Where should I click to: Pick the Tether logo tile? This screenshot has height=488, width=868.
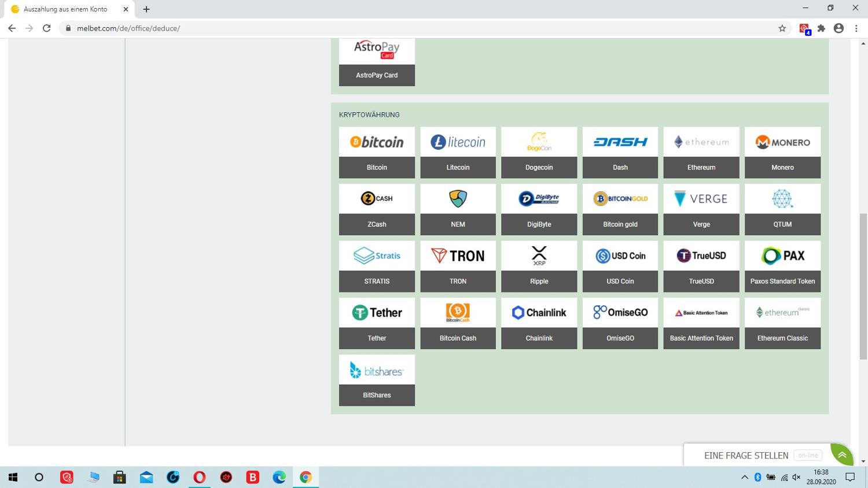coord(377,313)
